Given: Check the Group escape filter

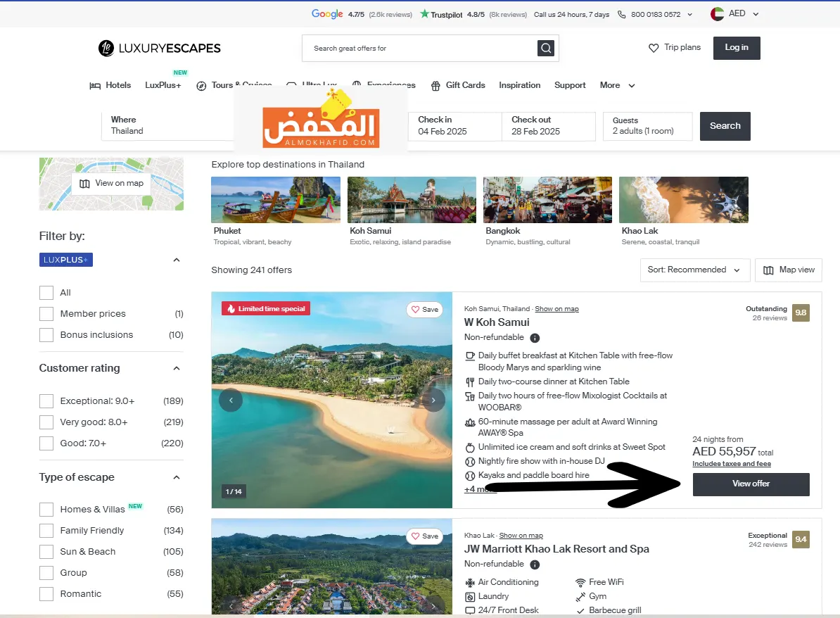Looking at the screenshot, I should pyautogui.click(x=46, y=573).
